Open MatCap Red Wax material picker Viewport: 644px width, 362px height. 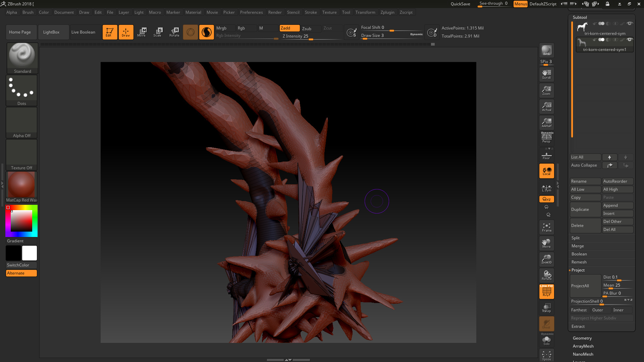(x=21, y=187)
